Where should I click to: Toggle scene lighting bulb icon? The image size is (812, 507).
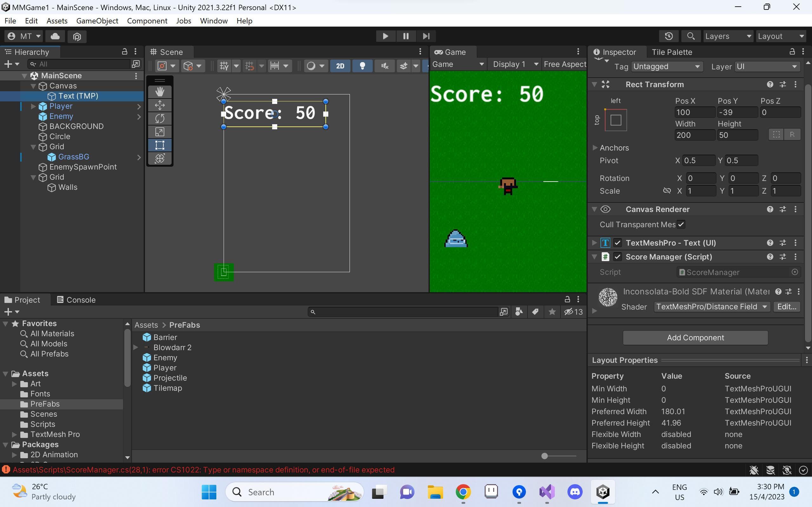pyautogui.click(x=362, y=66)
